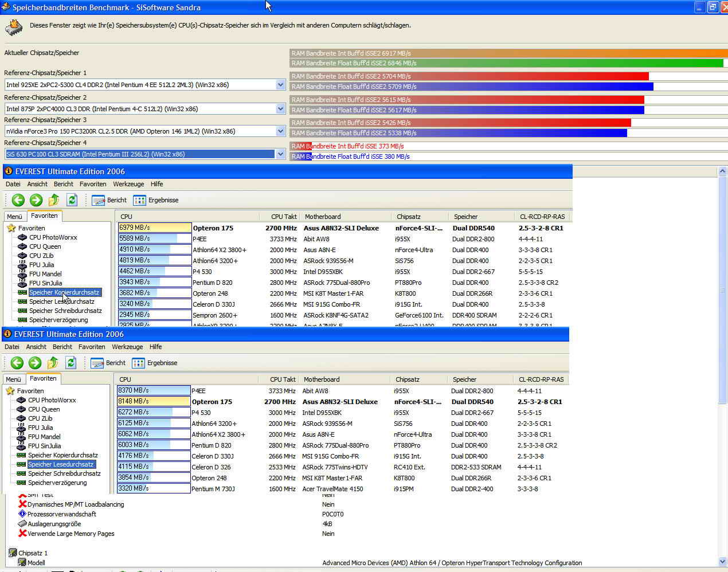Click red X beside Verwende Large Memory Pages

pos(22,533)
